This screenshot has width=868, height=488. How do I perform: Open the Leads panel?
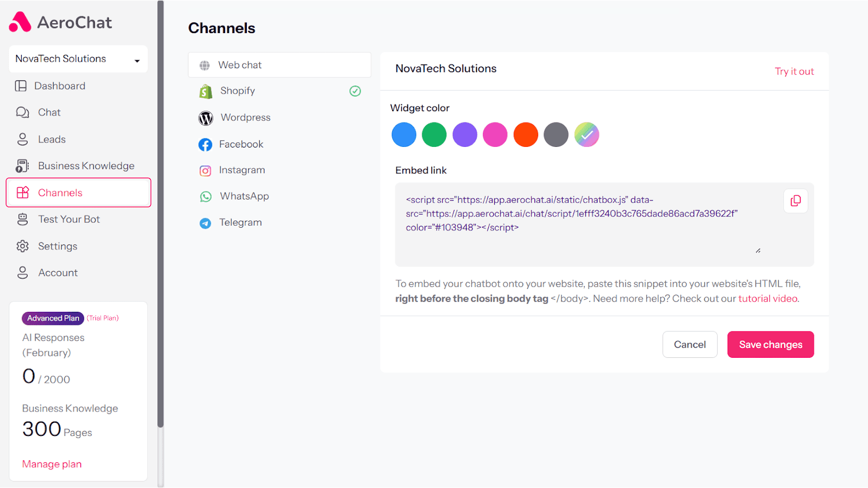coord(52,139)
